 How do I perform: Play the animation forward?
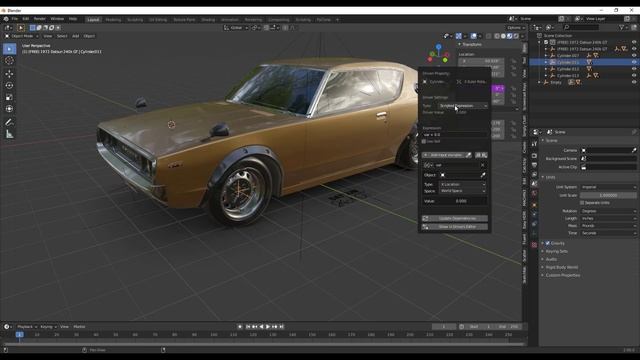(x=268, y=327)
